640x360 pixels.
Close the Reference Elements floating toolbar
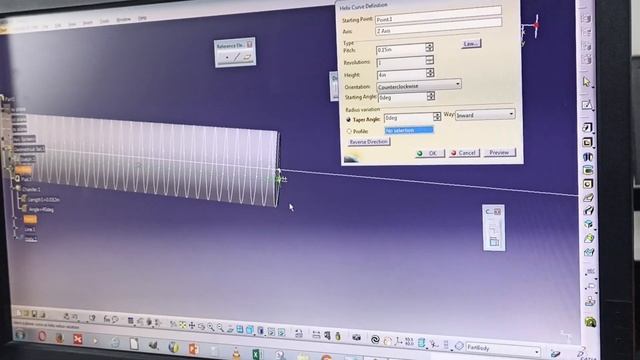coord(249,44)
